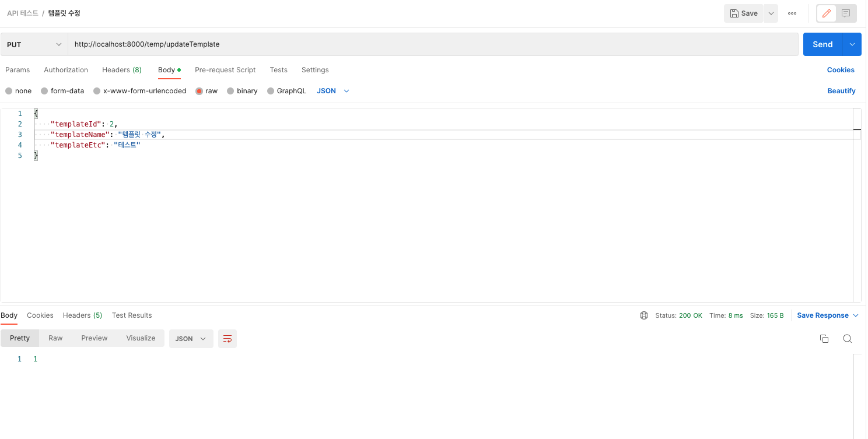Toggle the wrap lines icon
The width and height of the screenshot is (868, 439).
228,339
